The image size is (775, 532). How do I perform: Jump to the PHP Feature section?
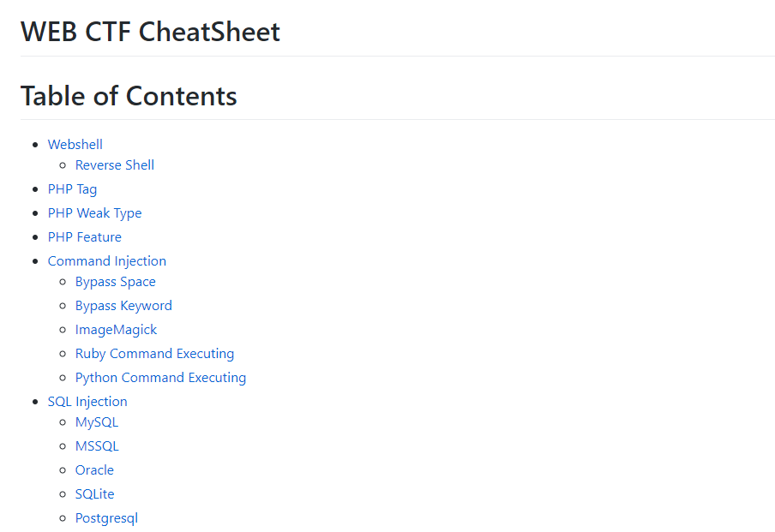(84, 237)
